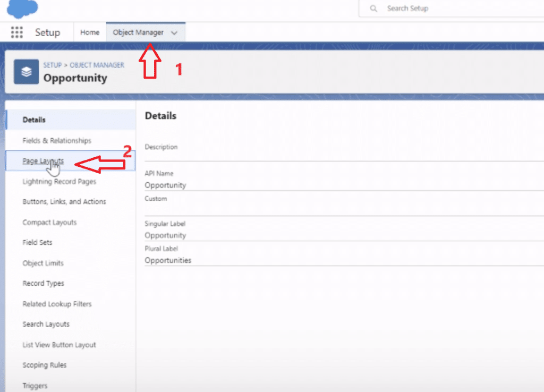Open the App Launcher grid icon
Viewport: 544px width, 392px height.
pyautogui.click(x=16, y=32)
